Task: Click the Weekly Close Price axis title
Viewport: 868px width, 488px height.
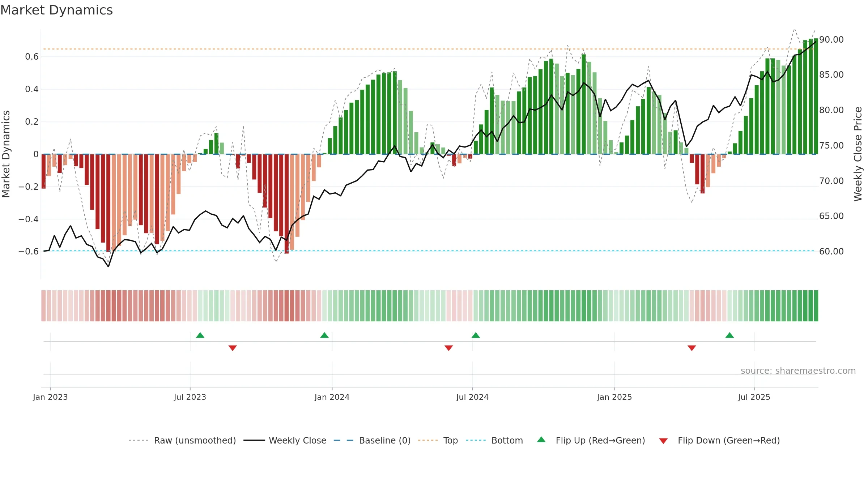Action: point(858,154)
